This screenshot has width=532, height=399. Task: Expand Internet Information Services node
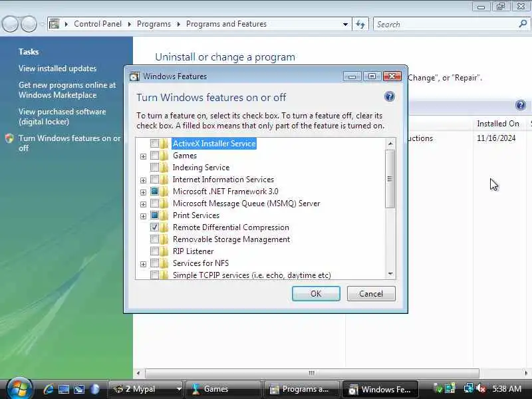(x=143, y=180)
